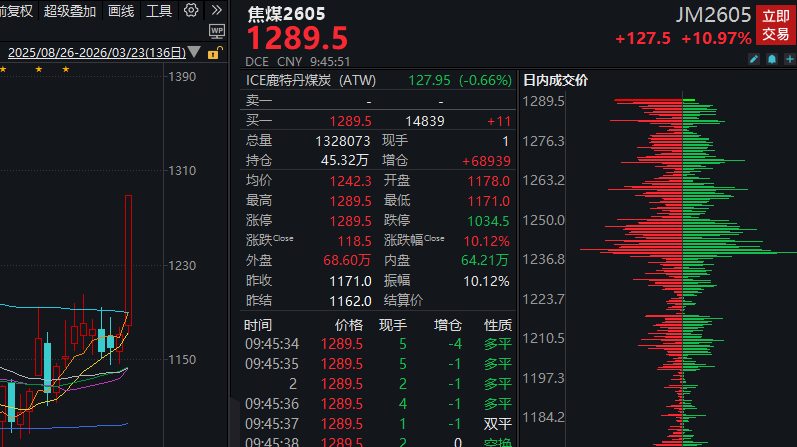Click the 焦煤2605 contract title
The image size is (797, 447).
tap(286, 14)
